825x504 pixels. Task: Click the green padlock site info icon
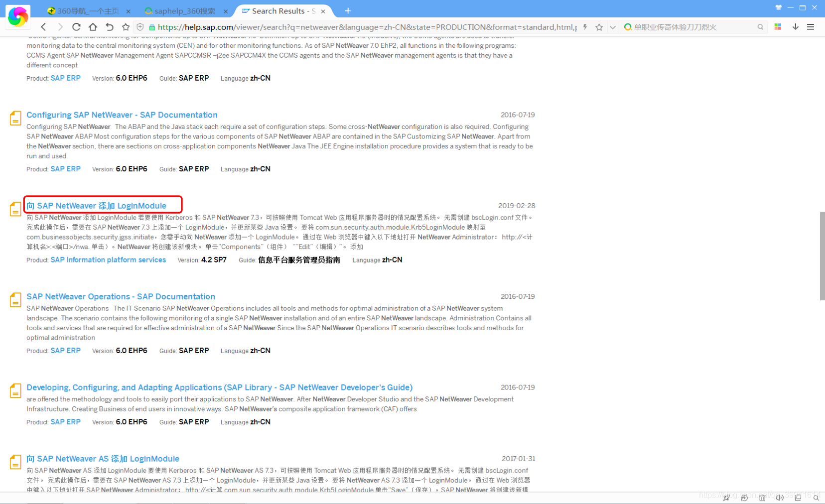(152, 27)
